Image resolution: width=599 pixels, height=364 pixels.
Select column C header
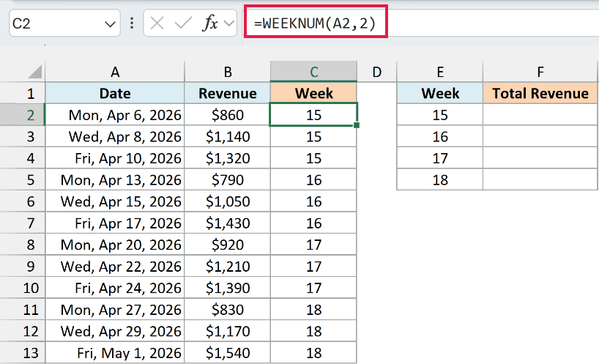pos(313,72)
